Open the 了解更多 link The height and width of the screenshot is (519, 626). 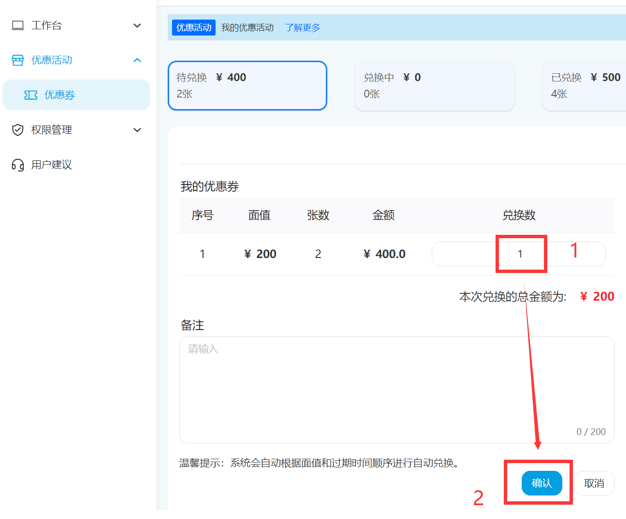[303, 28]
